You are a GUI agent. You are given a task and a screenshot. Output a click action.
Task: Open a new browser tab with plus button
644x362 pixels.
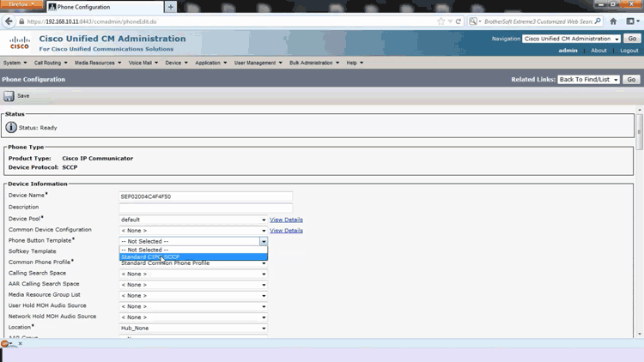pos(171,7)
